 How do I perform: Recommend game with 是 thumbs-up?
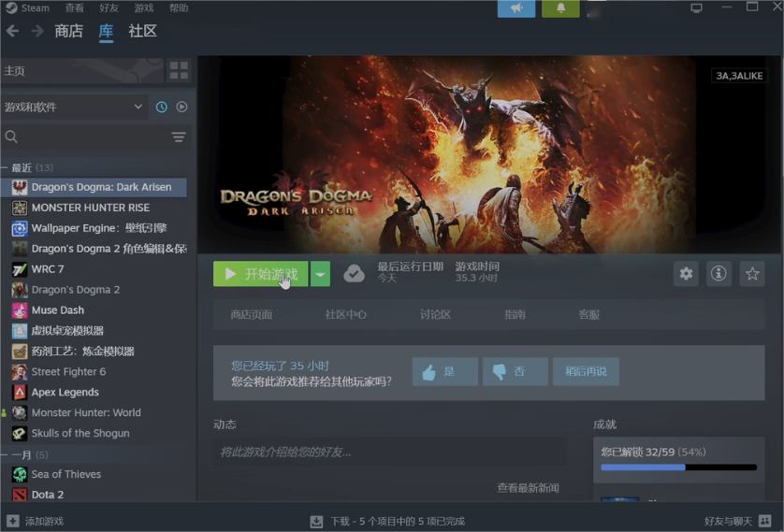click(444, 371)
